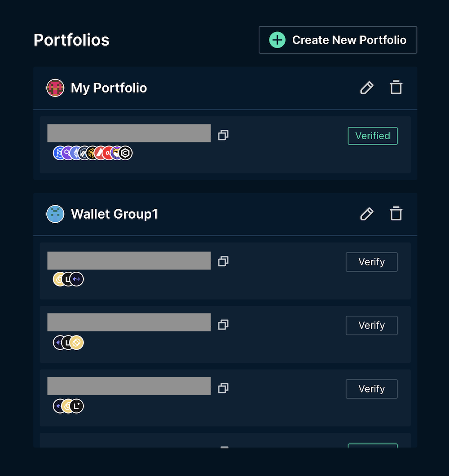Delete the Wallet Group1 group

(x=396, y=214)
